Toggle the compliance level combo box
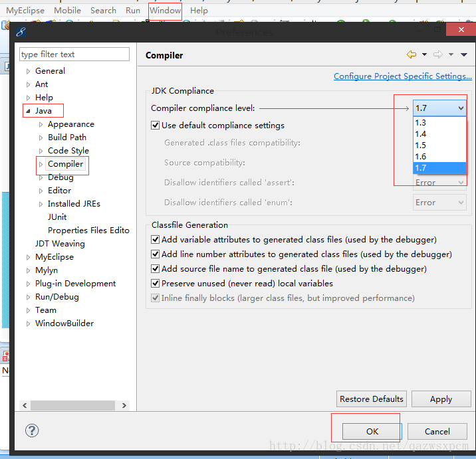 click(x=439, y=108)
